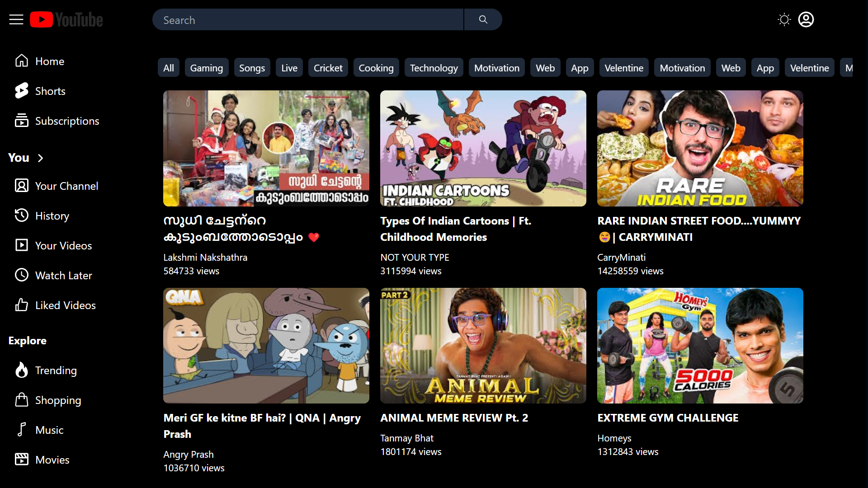Screen dimensions: 868x488
Task: Open the user account profile icon
Action: [x=806, y=19]
